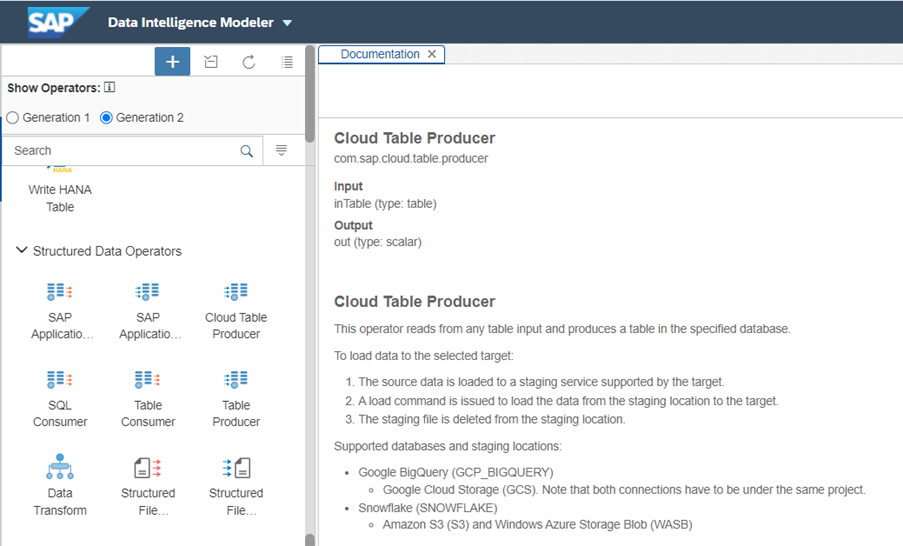Select the Generation 2 radio button
This screenshot has width=903, height=546.
106,118
